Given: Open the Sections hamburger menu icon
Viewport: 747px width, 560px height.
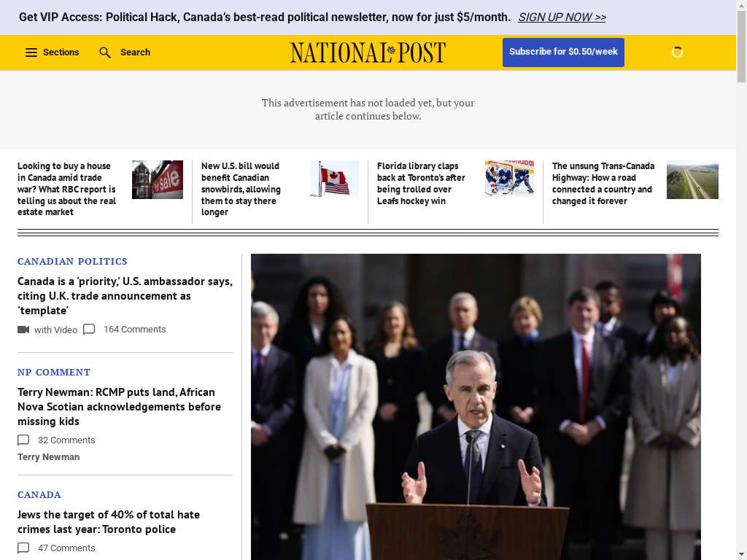Looking at the screenshot, I should click(x=31, y=52).
